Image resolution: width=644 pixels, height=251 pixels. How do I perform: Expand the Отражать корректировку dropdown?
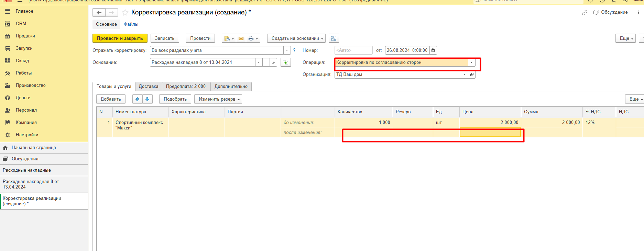[287, 50]
